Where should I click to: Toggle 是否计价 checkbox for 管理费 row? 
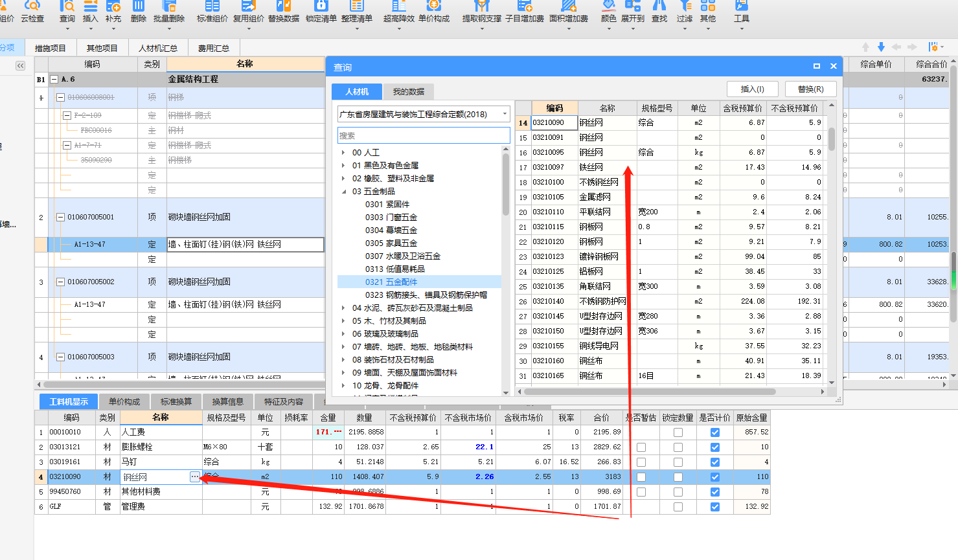(714, 506)
